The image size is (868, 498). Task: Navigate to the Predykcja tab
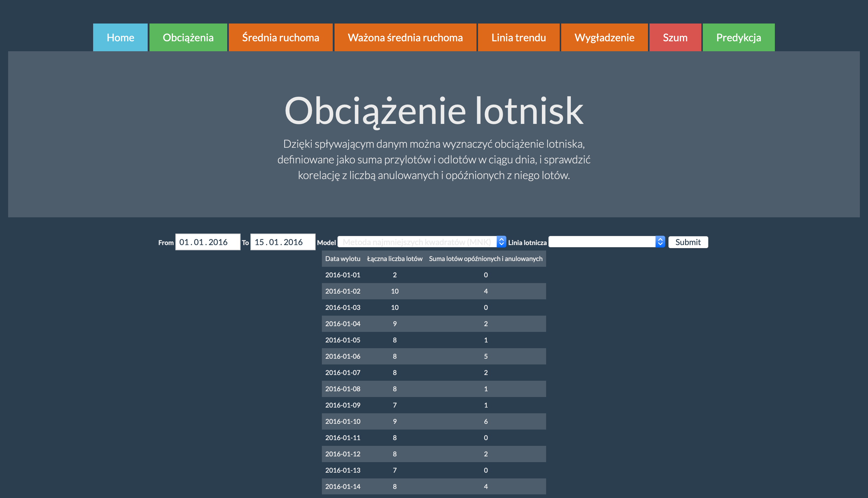point(738,38)
